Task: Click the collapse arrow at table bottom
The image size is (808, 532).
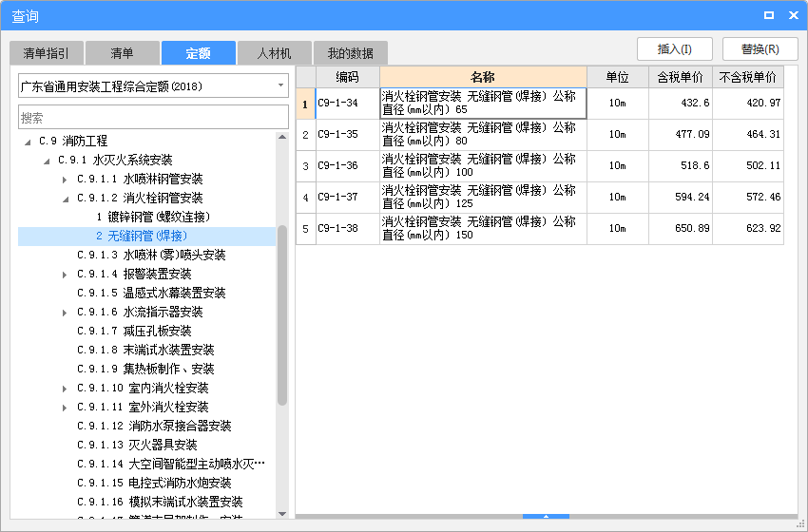Action: point(546,516)
